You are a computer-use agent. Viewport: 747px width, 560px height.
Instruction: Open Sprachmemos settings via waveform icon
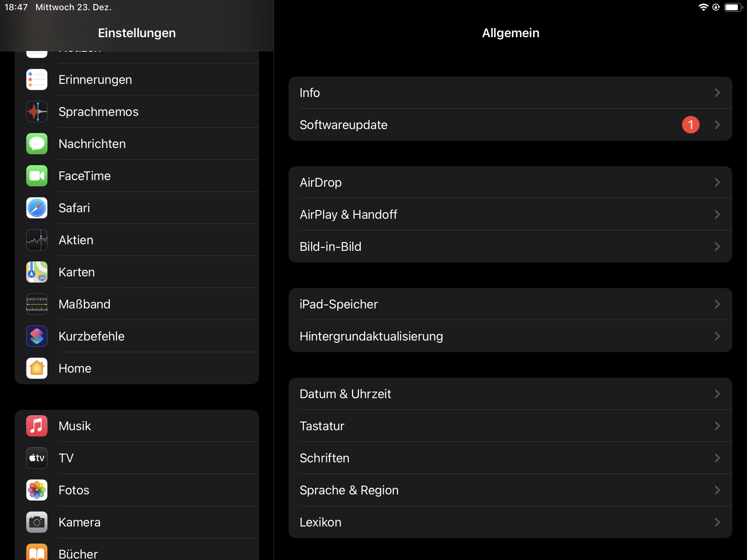(37, 112)
